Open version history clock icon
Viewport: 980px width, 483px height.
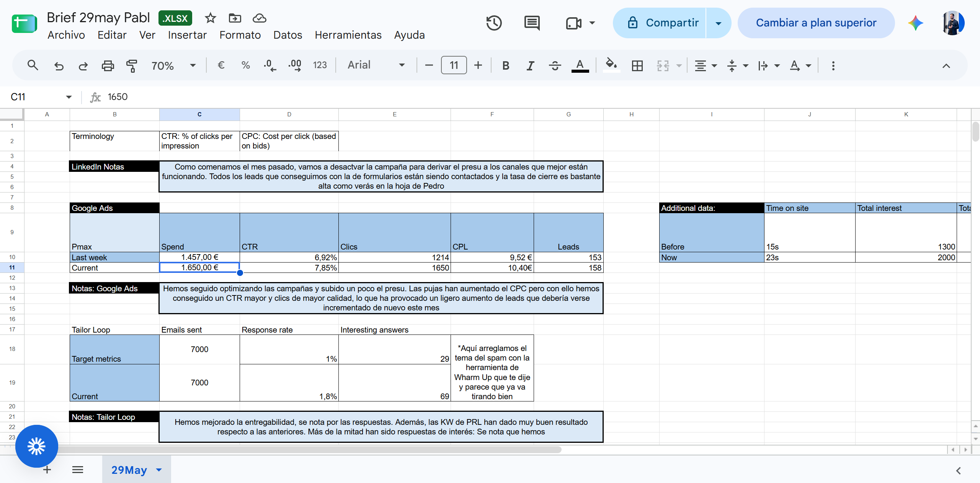494,23
